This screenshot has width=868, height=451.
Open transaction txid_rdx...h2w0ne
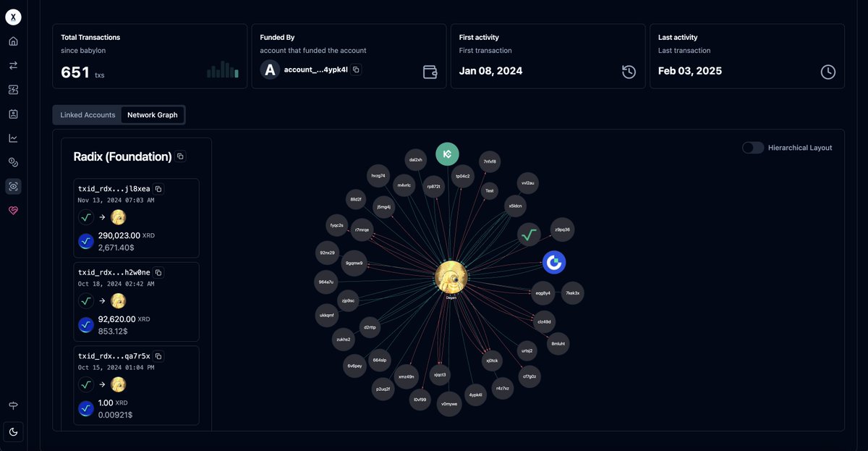click(x=114, y=272)
